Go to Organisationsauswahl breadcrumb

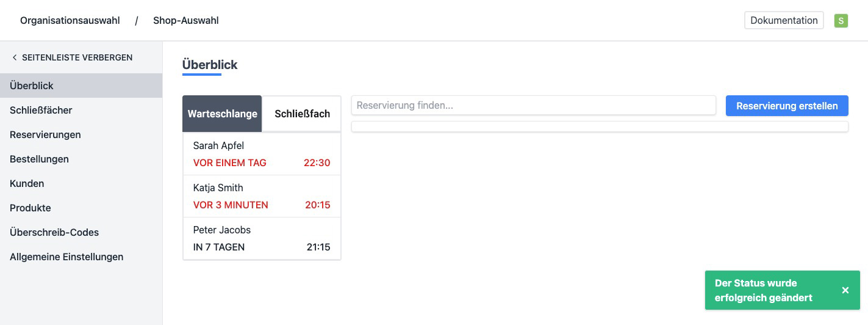pos(70,21)
